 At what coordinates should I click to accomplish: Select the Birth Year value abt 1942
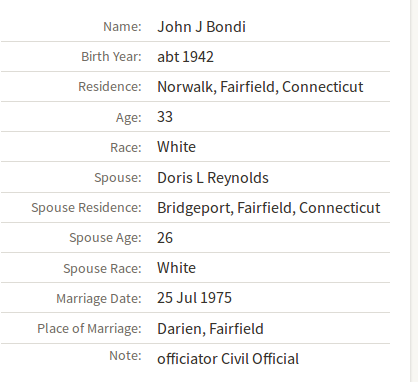tap(185, 57)
